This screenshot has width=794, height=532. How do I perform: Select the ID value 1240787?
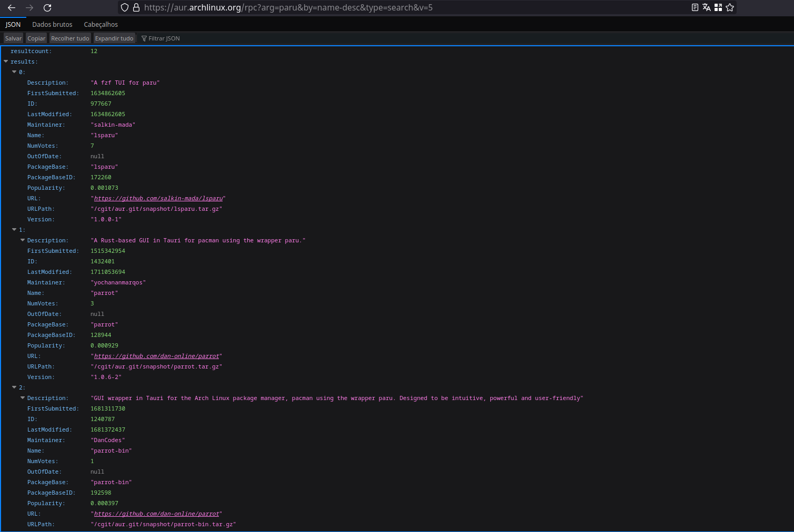(103, 419)
